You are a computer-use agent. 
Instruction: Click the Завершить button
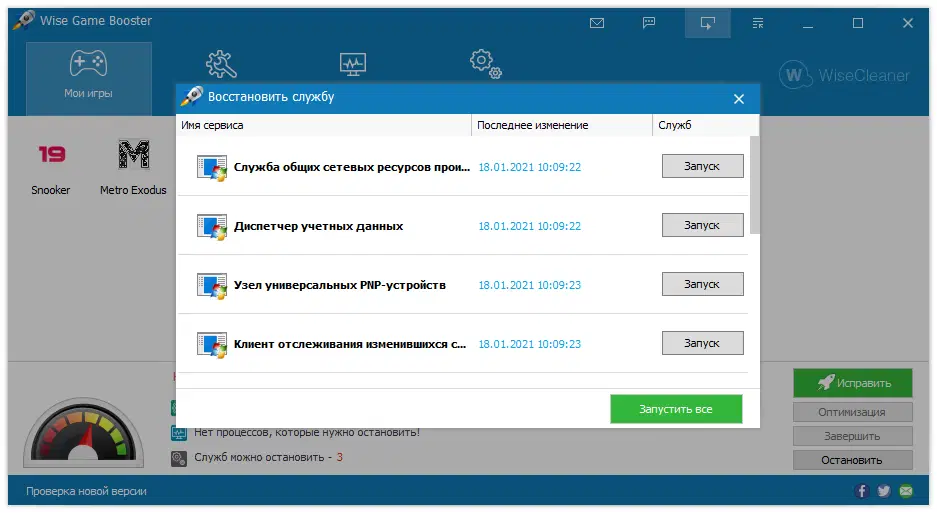click(853, 436)
